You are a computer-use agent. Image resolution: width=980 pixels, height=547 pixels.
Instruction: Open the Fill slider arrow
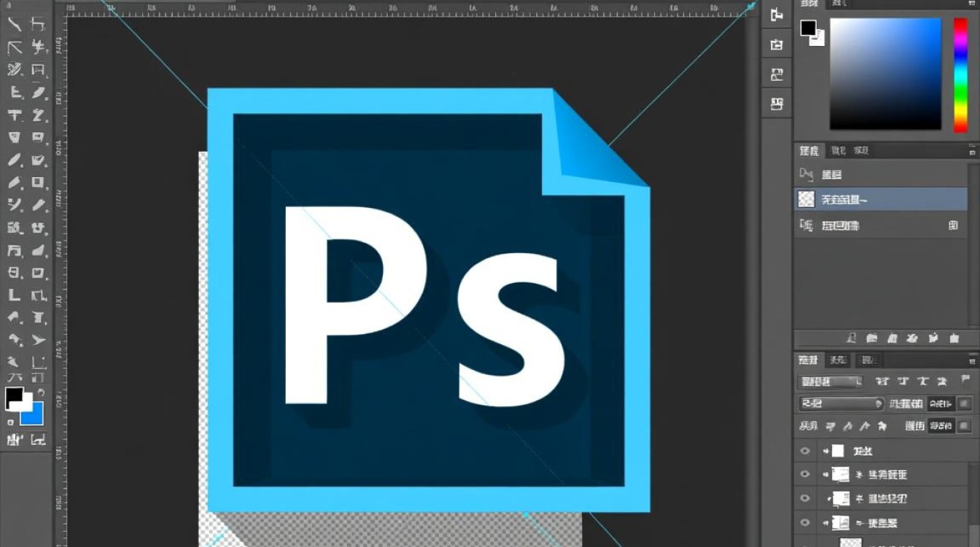pos(965,426)
